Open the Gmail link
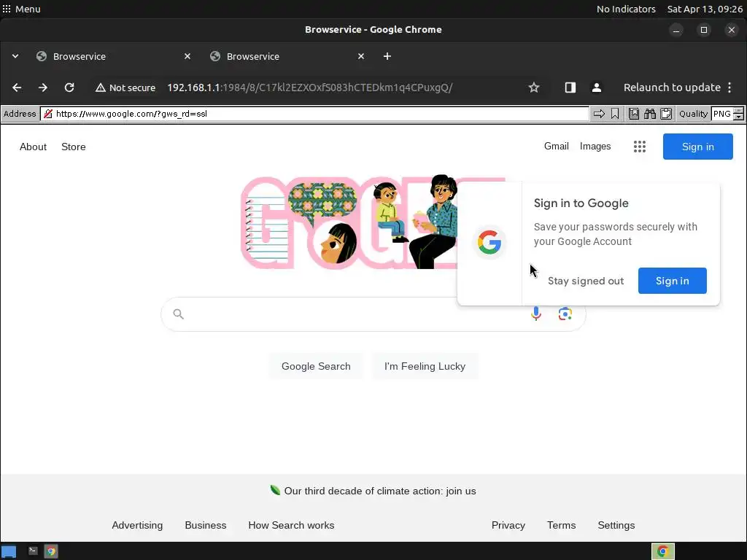747x560 pixels. pyautogui.click(x=557, y=146)
